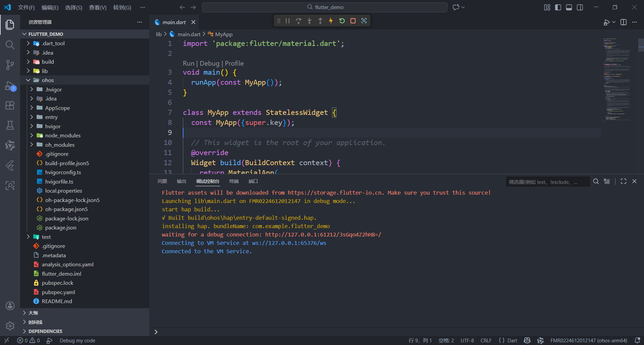Image resolution: width=644 pixels, height=345 pixels.
Task: Open the Source Control view
Action: click(10, 65)
